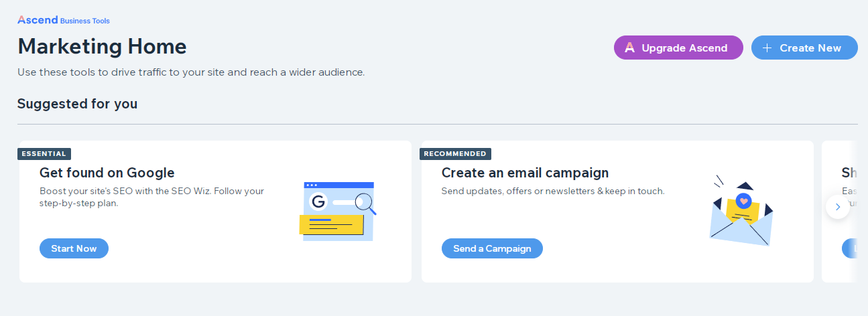The image size is (868, 316).
Task: Open the Create New menu button
Action: pos(804,48)
